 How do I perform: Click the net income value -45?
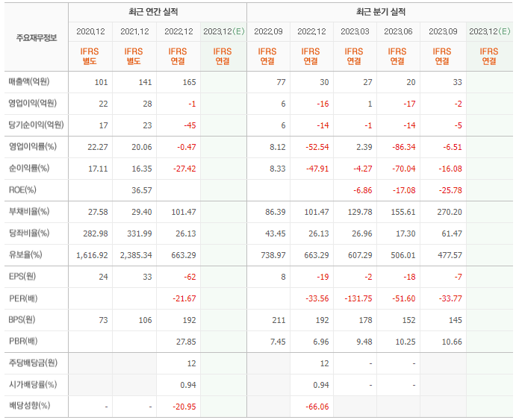click(190, 125)
